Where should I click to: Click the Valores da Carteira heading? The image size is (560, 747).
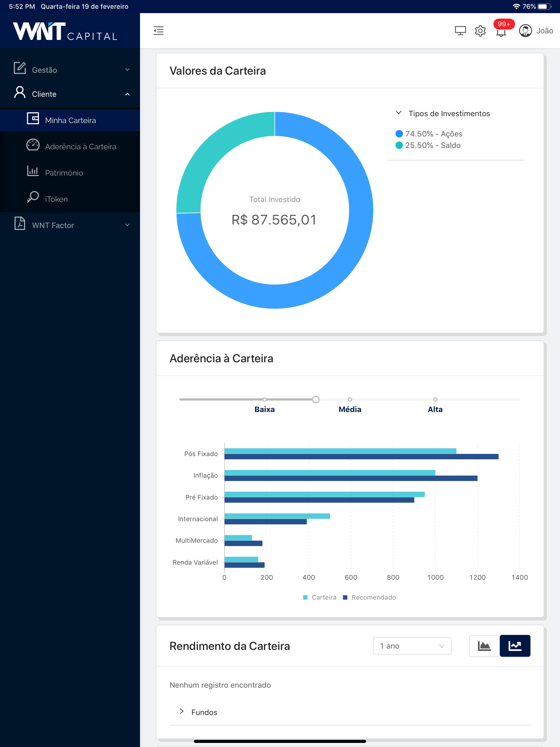coord(217,71)
